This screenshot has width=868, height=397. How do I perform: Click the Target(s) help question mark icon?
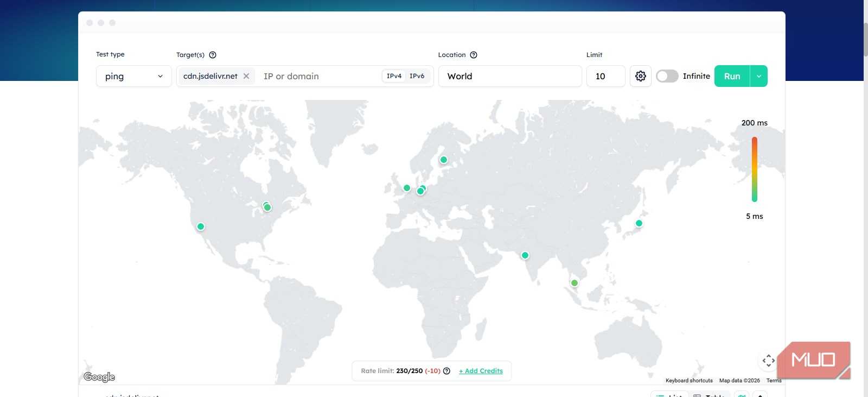[x=213, y=55]
